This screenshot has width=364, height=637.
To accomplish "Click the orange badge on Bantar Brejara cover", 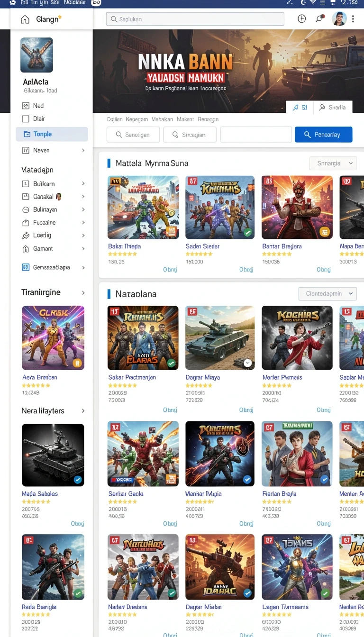I will click(325, 232).
